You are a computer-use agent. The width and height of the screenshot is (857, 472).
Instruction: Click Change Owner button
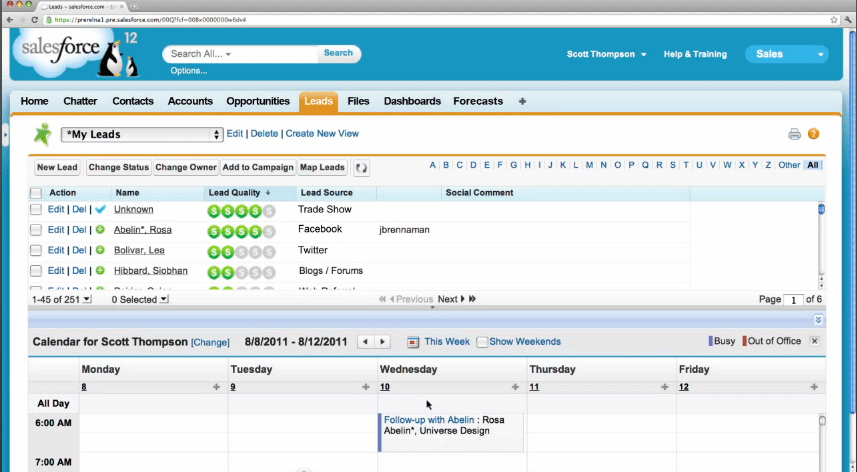click(186, 167)
